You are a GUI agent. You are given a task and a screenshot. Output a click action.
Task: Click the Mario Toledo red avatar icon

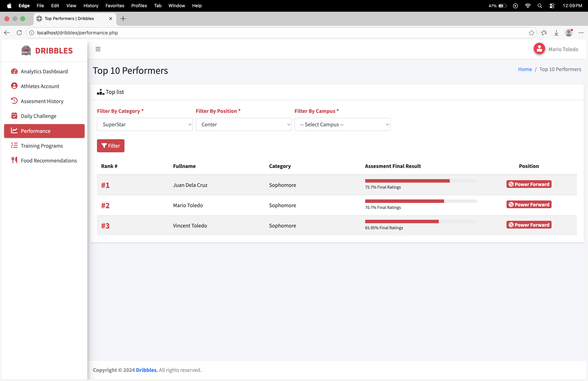(539, 49)
